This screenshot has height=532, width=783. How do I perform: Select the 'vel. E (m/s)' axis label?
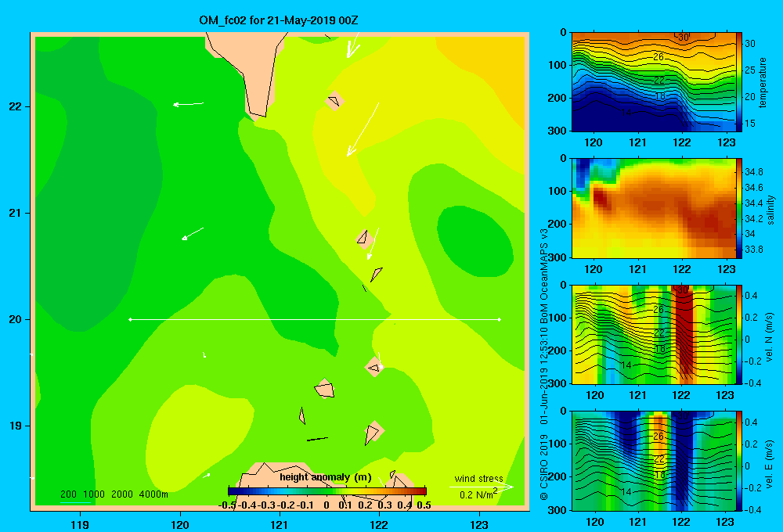point(769,463)
